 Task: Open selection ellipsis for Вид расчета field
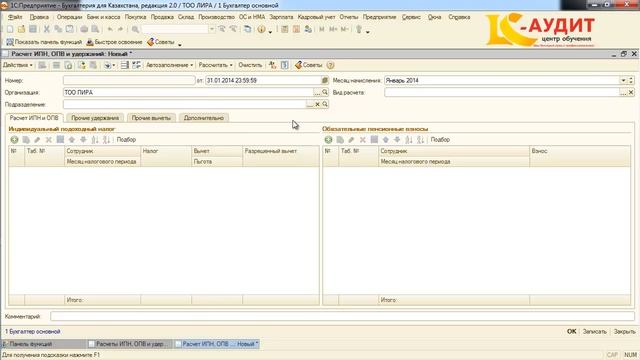(x=623, y=93)
